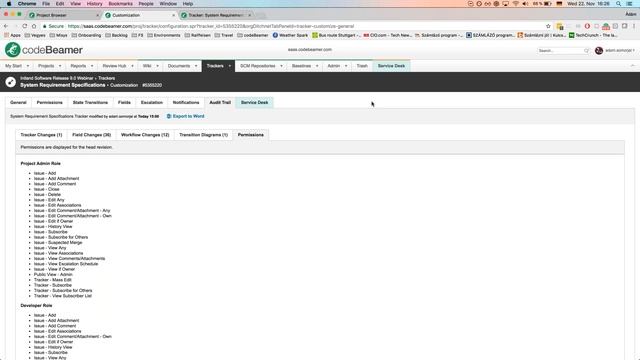Screen dimensions: 640x360
Task: Expand the Reports menu arrow
Action: pyautogui.click(x=92, y=66)
